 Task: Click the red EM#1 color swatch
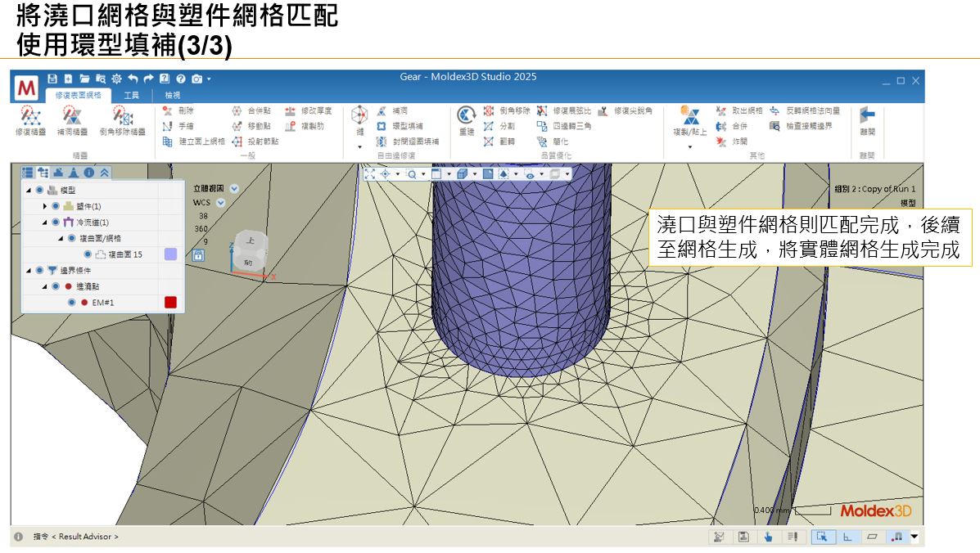pyautogui.click(x=170, y=301)
